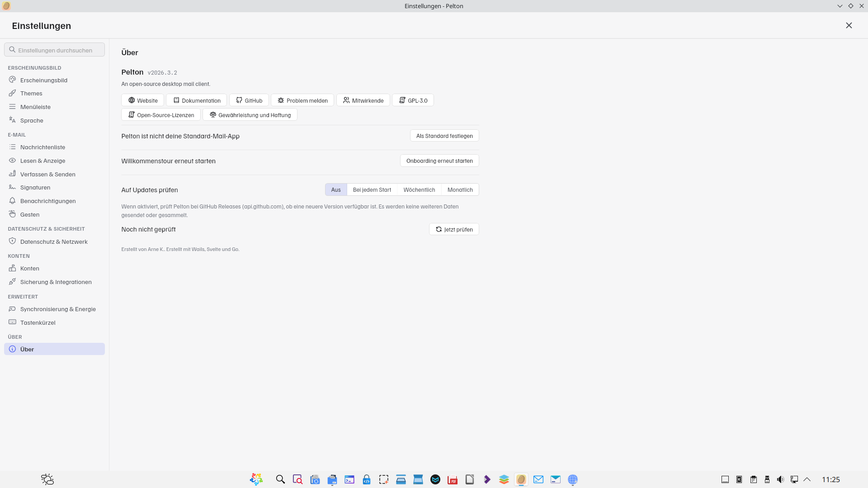The width and height of the screenshot is (868, 488).
Task: Open Sprache via its translate icon
Action: click(x=12, y=120)
